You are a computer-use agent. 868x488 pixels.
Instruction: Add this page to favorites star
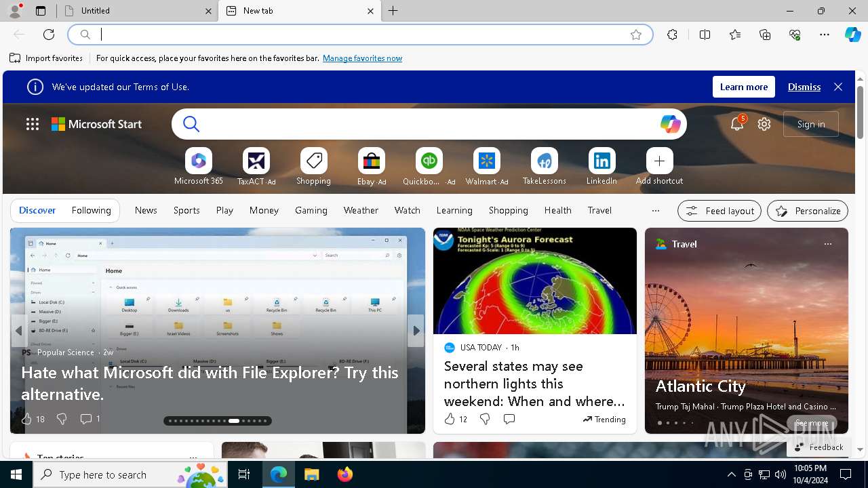635,35
